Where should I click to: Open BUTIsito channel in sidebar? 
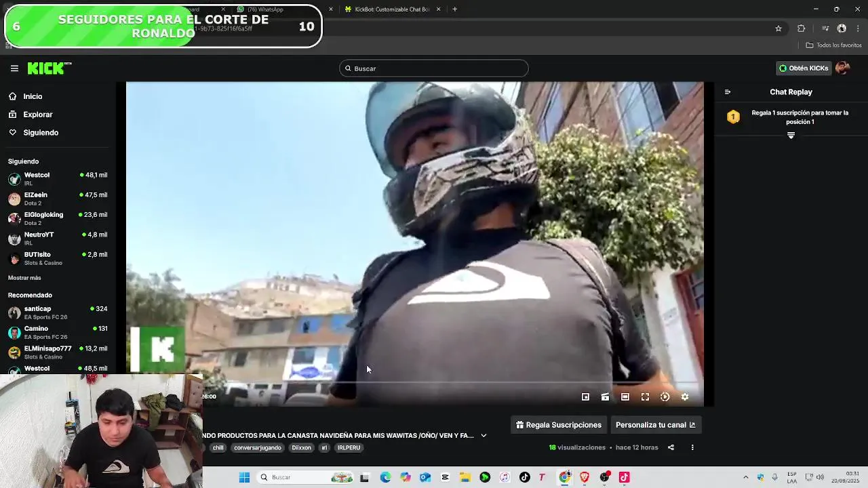click(58, 258)
